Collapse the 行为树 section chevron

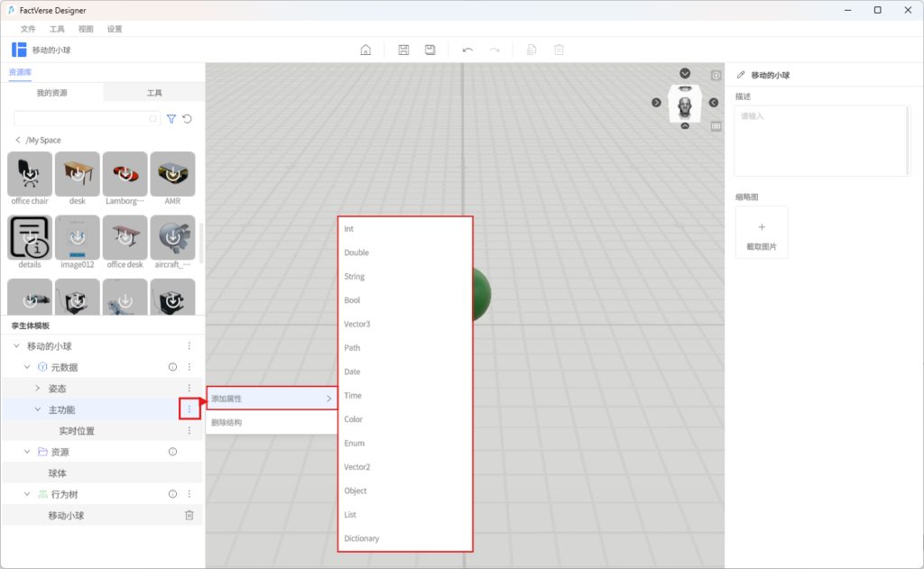coord(27,494)
